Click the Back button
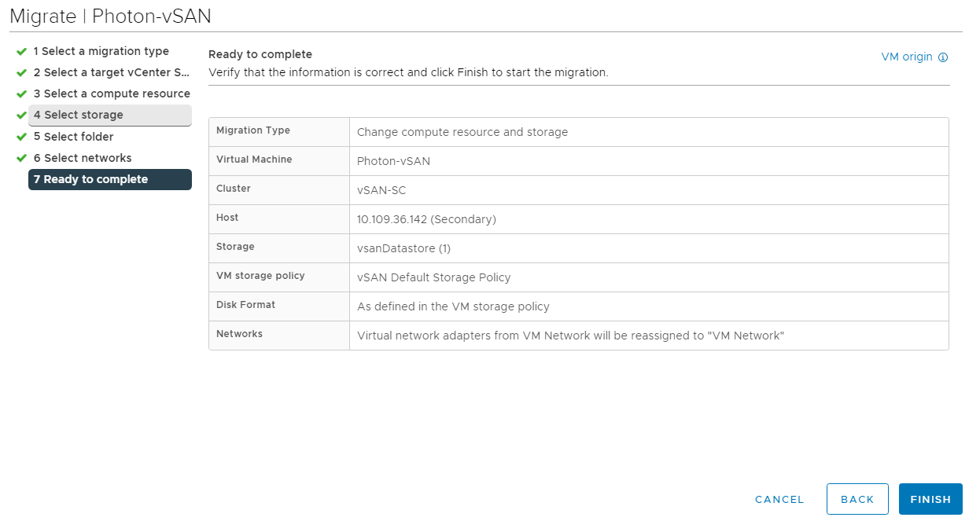Screen dimensions: 980x521 tap(857, 499)
